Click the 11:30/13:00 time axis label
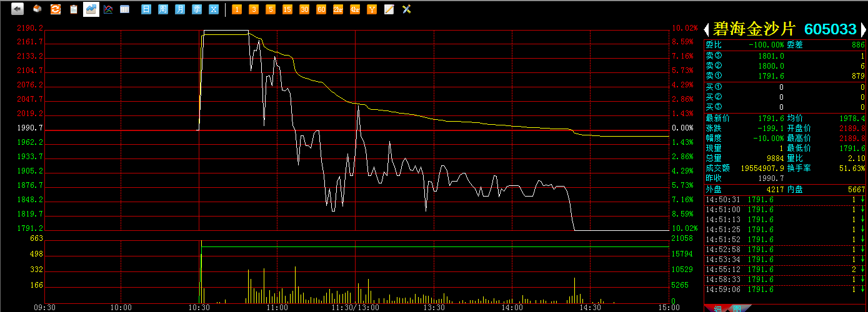 click(x=355, y=307)
